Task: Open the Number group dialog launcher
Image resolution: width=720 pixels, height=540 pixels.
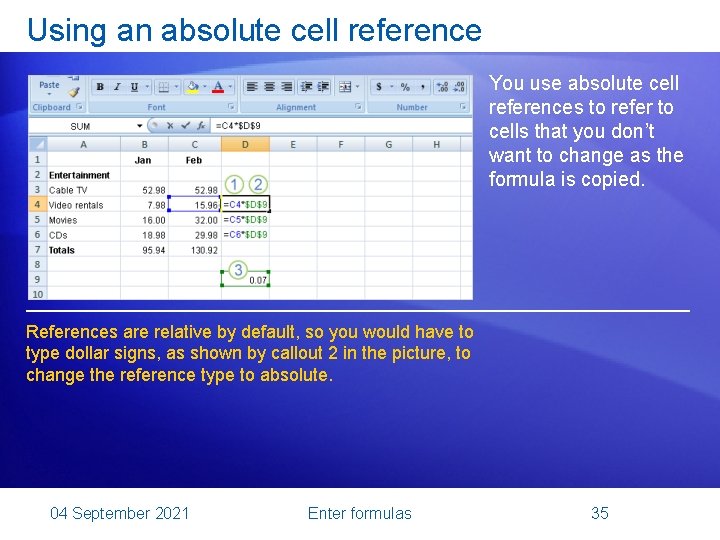Action: [463, 107]
